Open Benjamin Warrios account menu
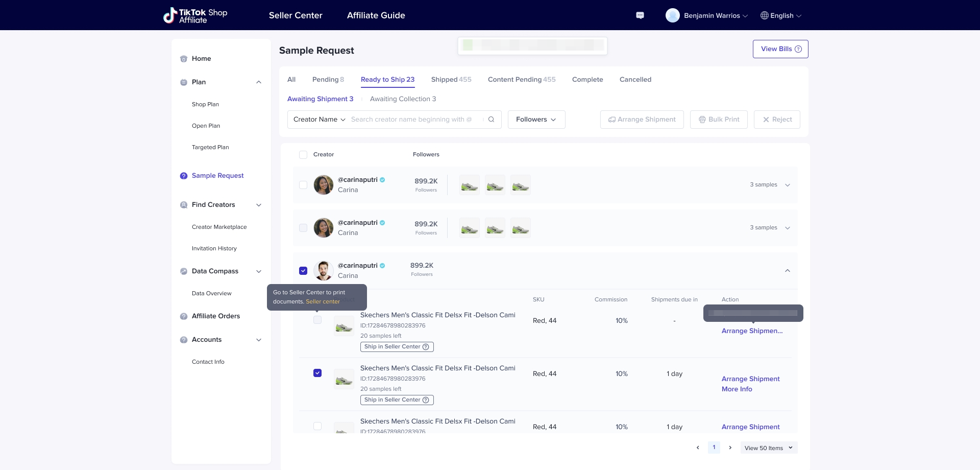The width and height of the screenshot is (980, 470). point(716,16)
